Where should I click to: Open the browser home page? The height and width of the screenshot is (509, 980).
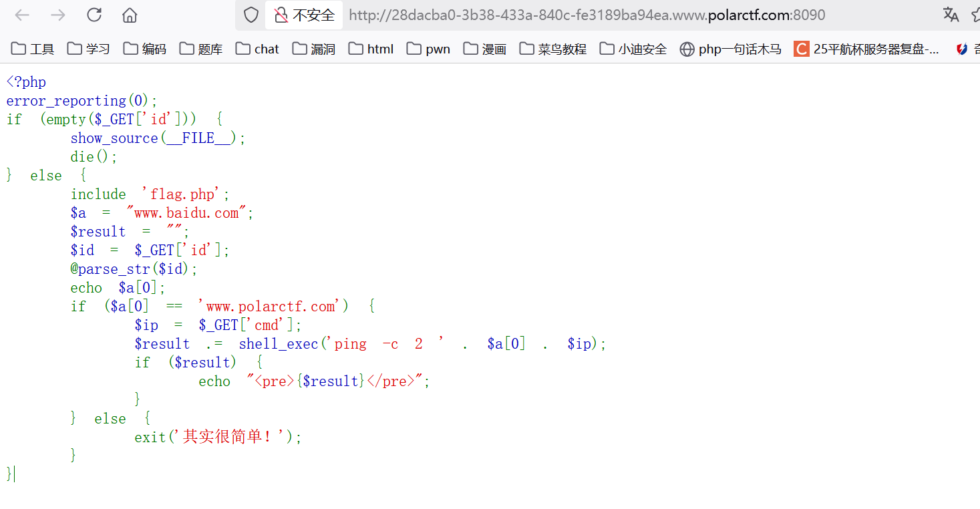130,15
